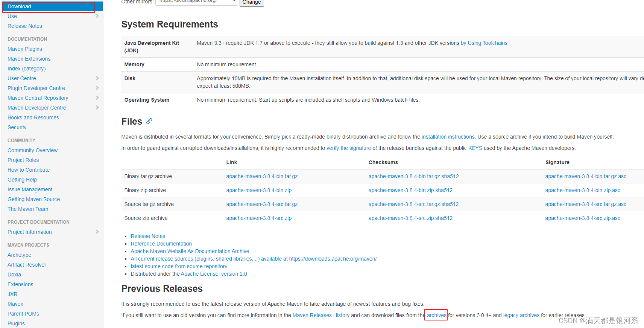
Task: Open Getting Maven Source link
Action: click(34, 199)
